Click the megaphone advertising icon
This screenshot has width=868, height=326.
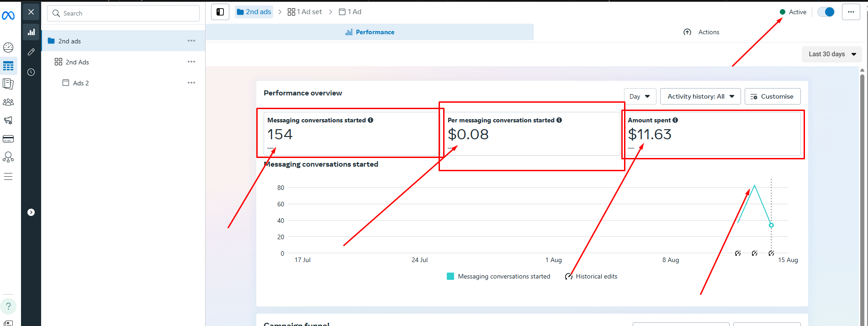tap(8, 121)
